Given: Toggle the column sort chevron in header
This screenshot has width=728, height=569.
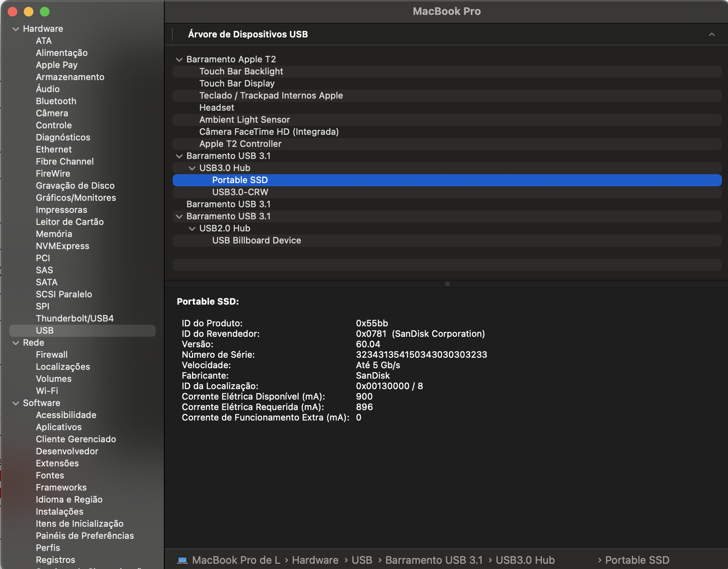Looking at the screenshot, I should (x=712, y=34).
